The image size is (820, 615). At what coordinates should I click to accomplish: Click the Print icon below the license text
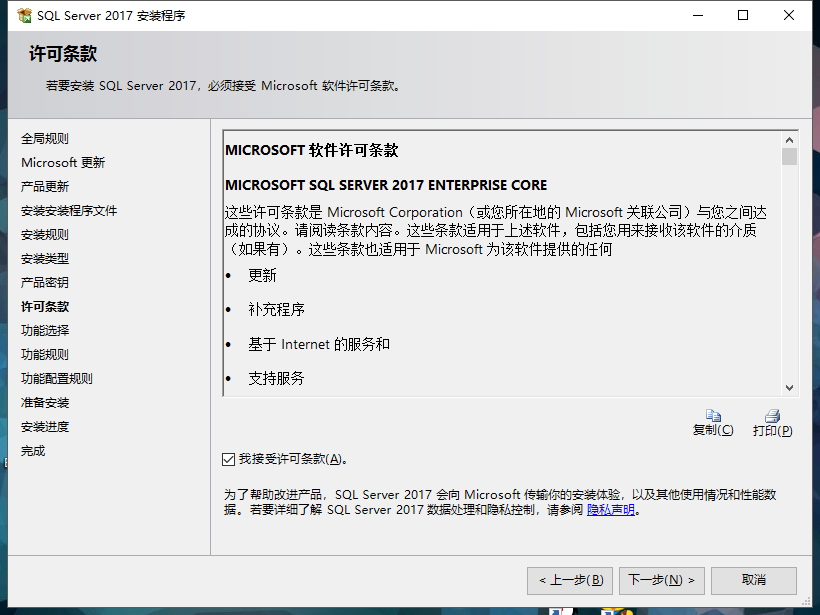[x=772, y=415]
